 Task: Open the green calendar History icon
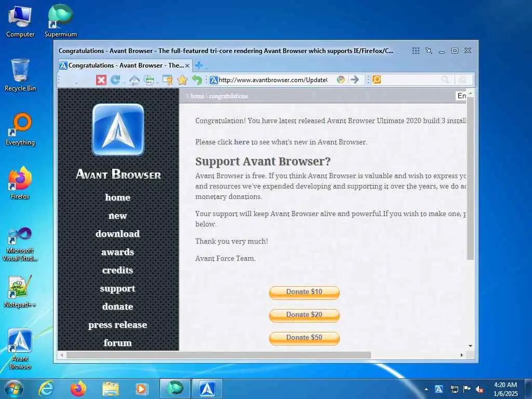(149, 81)
